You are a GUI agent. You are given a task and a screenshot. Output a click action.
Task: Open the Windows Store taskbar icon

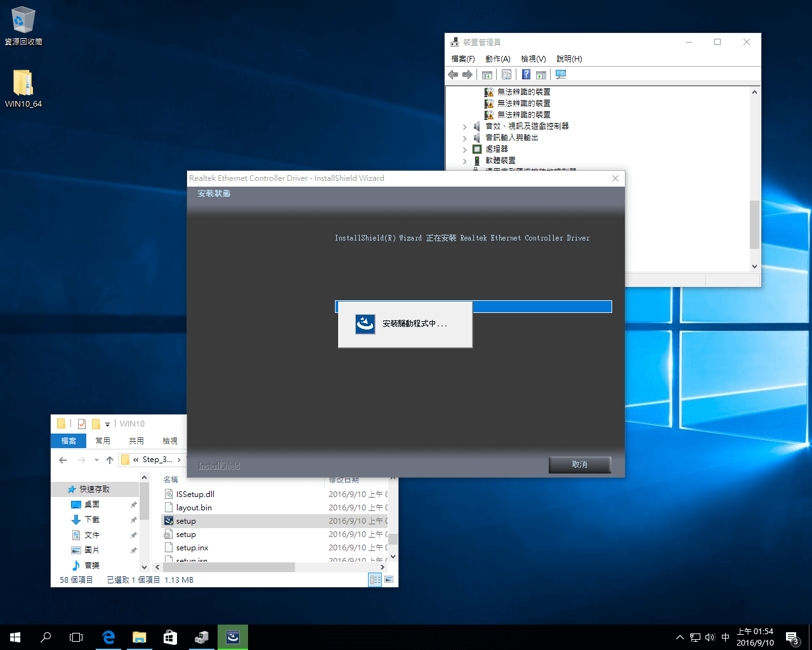[170, 637]
